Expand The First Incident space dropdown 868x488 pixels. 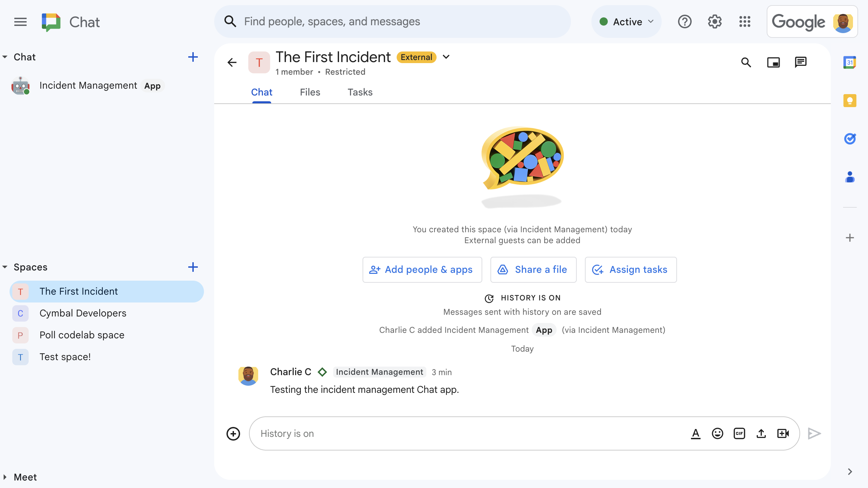447,57
